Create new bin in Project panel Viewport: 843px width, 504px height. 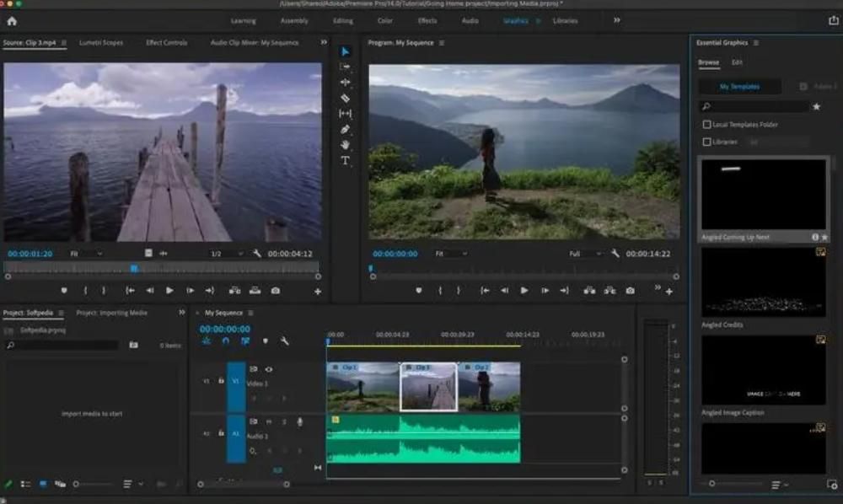(133, 345)
